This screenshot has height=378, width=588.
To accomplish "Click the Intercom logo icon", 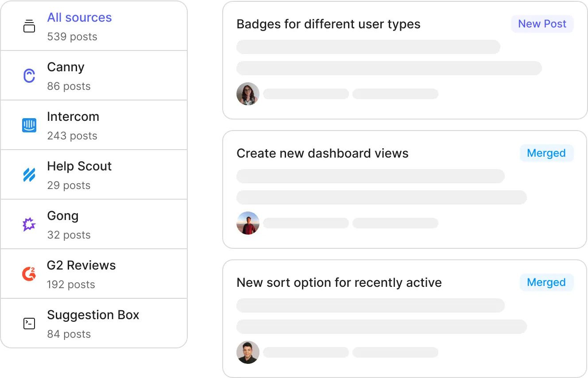I will pos(29,125).
